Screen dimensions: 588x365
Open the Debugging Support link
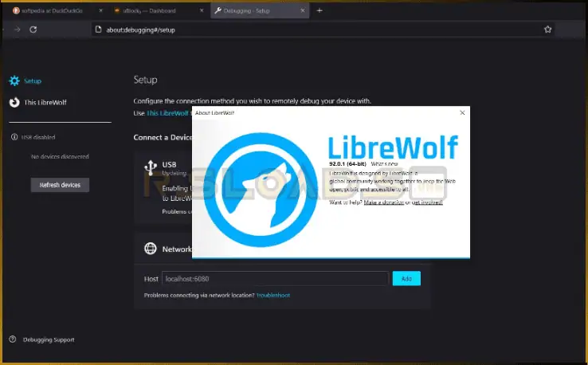49,339
